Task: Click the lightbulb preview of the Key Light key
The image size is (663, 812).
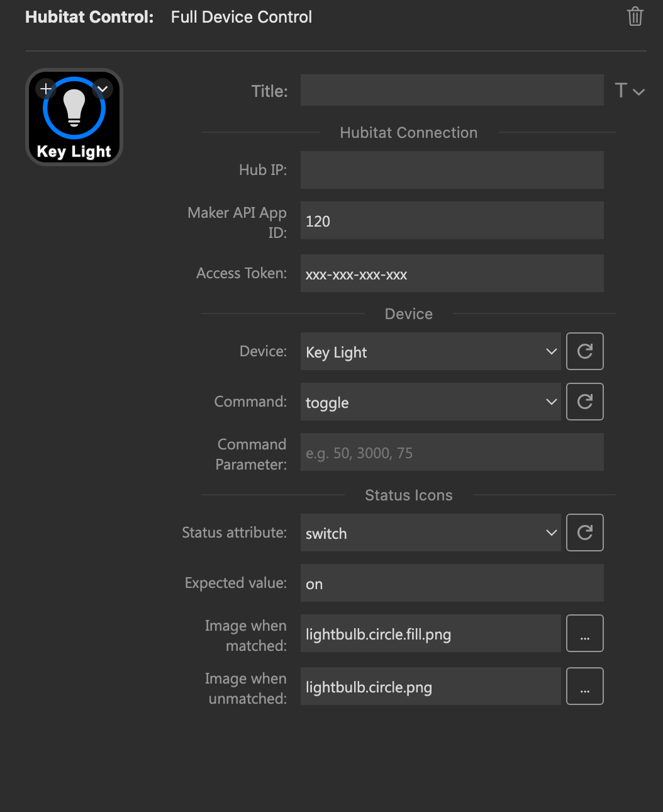Action: [74, 108]
